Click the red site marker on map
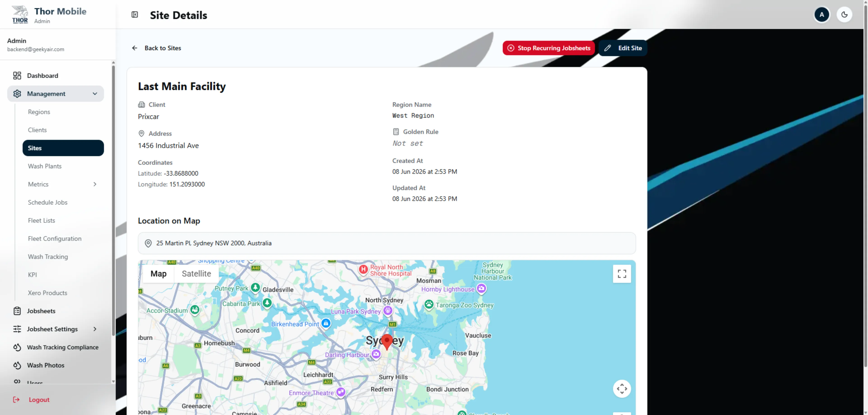868x415 pixels. pos(387,342)
